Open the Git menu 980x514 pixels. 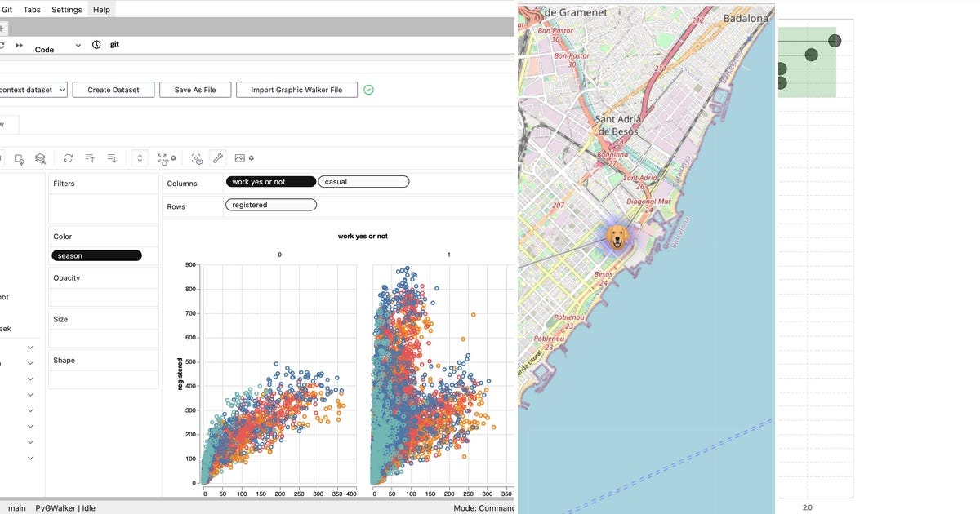pos(7,9)
